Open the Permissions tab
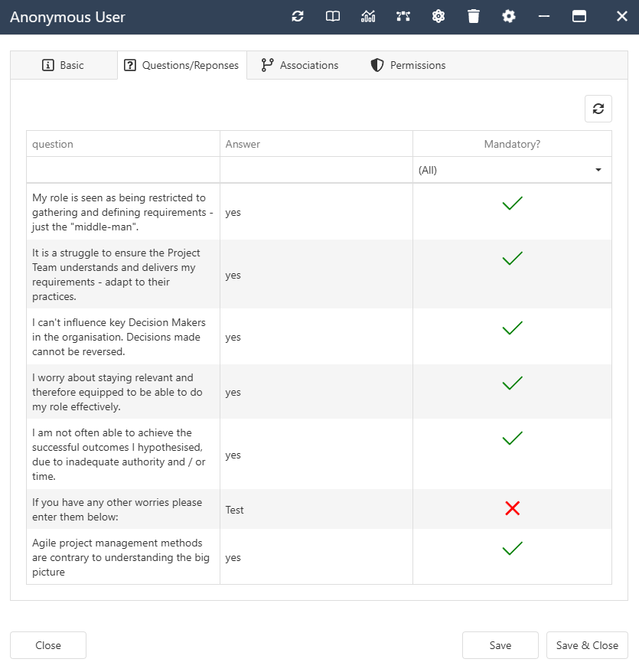Viewport: 639px width, 672px height. click(x=408, y=65)
